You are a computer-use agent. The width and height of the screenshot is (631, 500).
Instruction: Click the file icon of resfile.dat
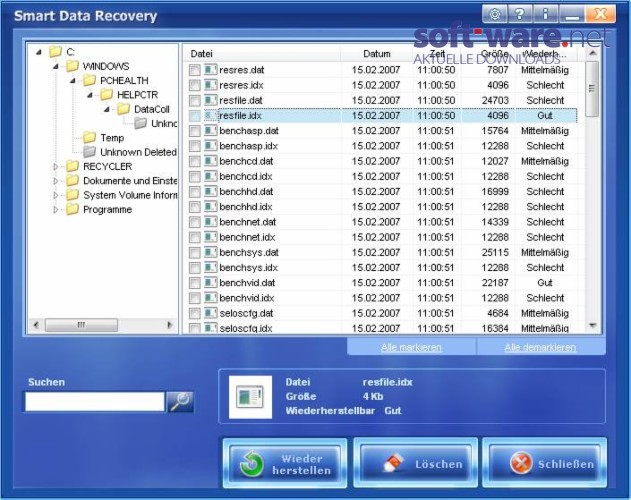210,100
